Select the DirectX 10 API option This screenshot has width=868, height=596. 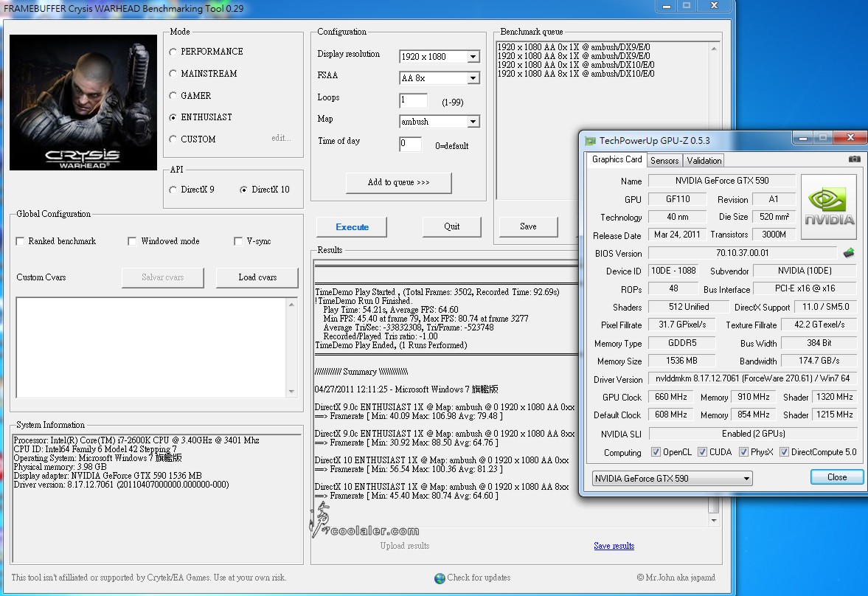tap(243, 190)
